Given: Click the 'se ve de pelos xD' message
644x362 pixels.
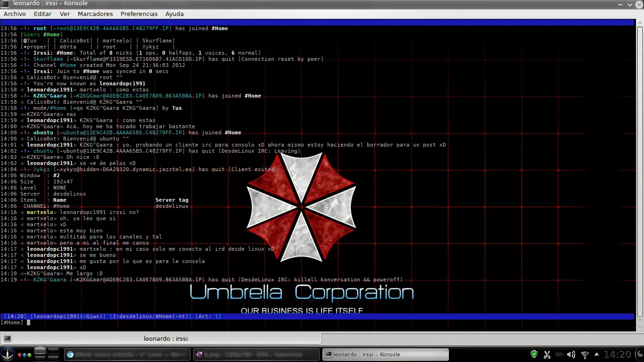Looking at the screenshot, I should point(107,163).
